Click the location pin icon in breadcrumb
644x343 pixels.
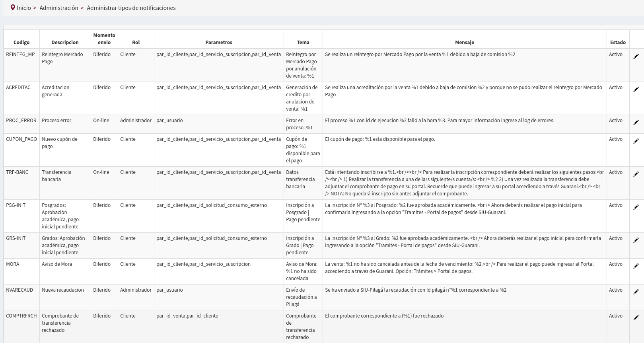(13, 8)
